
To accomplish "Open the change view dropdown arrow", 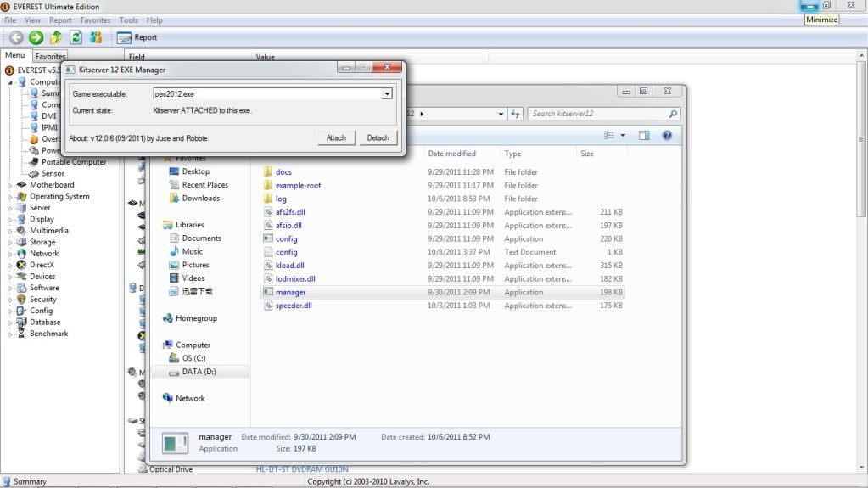I will pyautogui.click(x=623, y=136).
